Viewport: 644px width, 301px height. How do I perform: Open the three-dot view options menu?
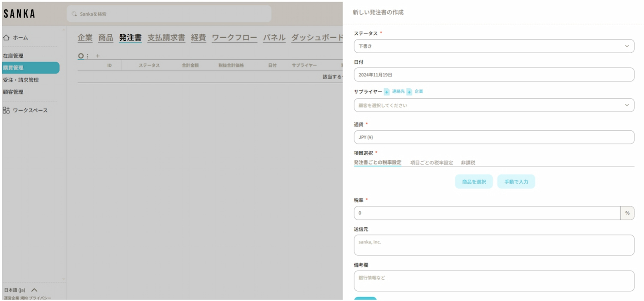pyautogui.click(x=88, y=56)
